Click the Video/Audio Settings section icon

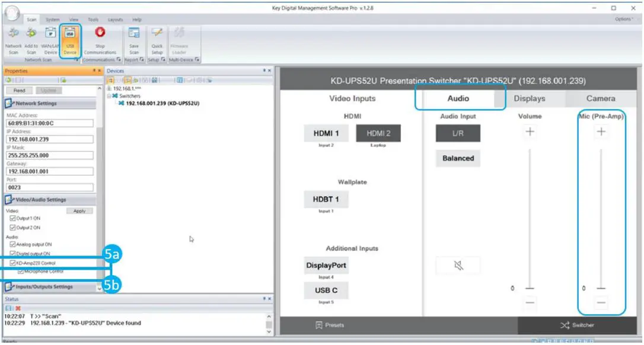(9, 200)
